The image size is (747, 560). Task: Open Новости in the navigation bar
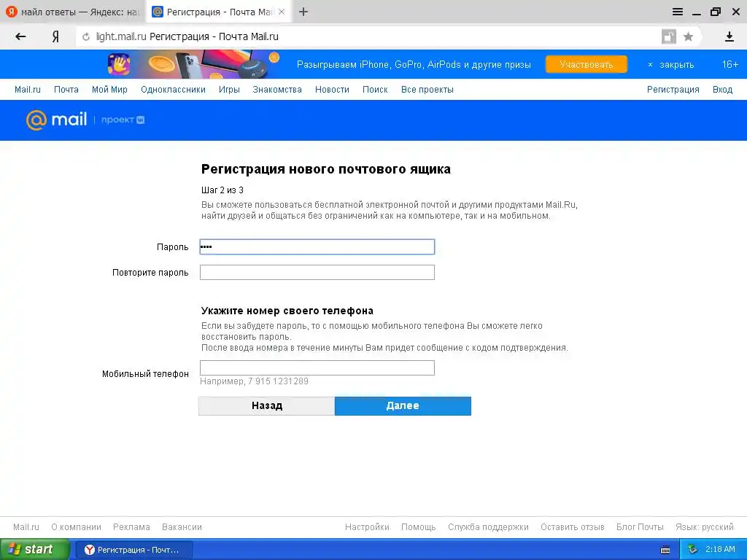pyautogui.click(x=332, y=90)
